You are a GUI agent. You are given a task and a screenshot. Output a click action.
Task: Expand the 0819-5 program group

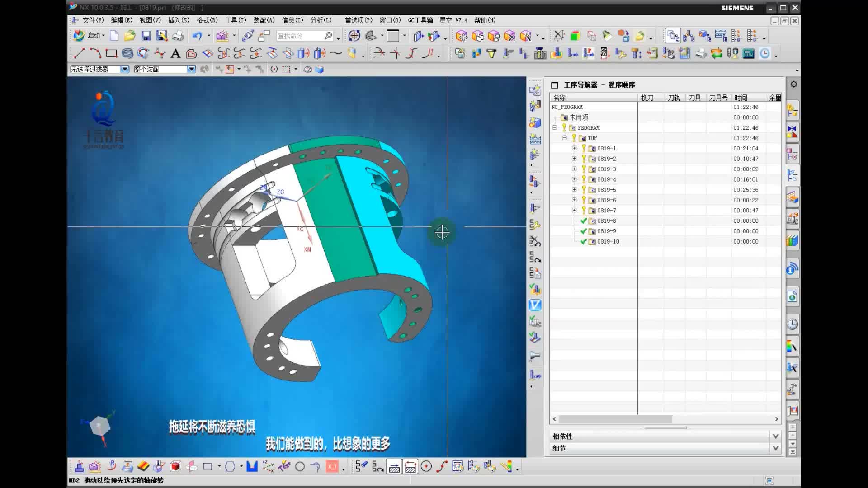574,190
